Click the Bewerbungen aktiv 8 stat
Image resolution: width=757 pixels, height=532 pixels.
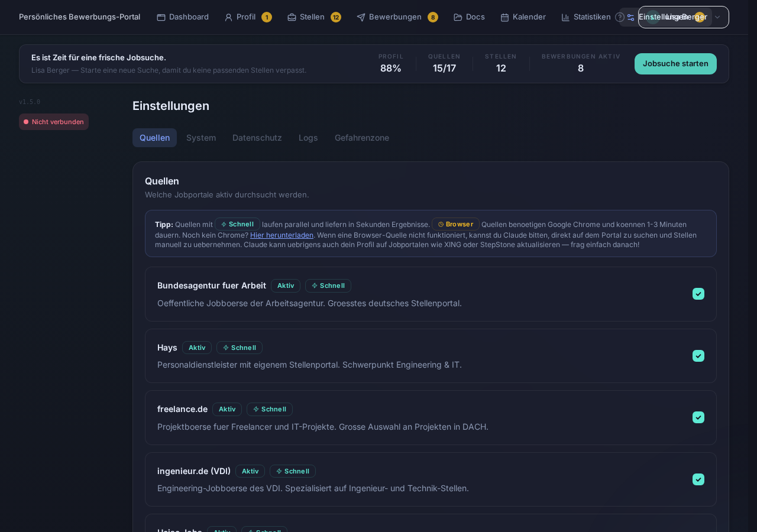(581, 64)
